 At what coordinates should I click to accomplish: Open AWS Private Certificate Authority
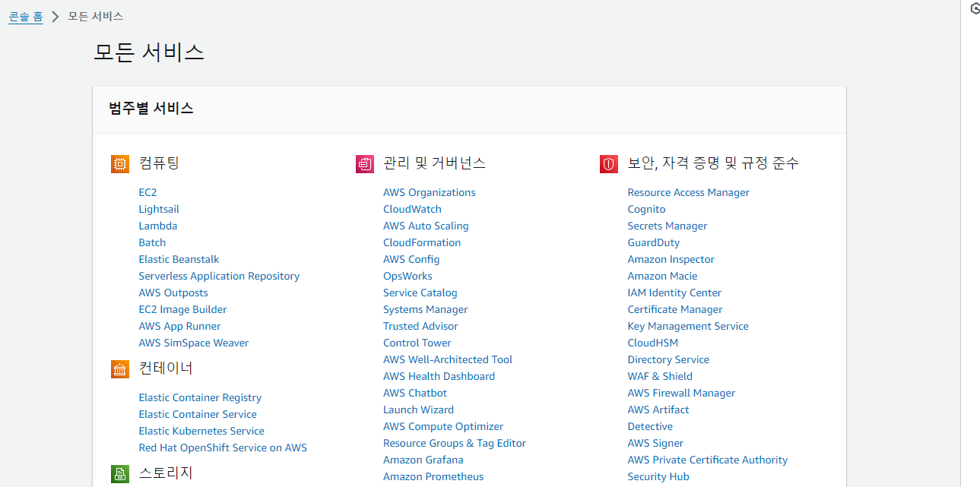708,460
